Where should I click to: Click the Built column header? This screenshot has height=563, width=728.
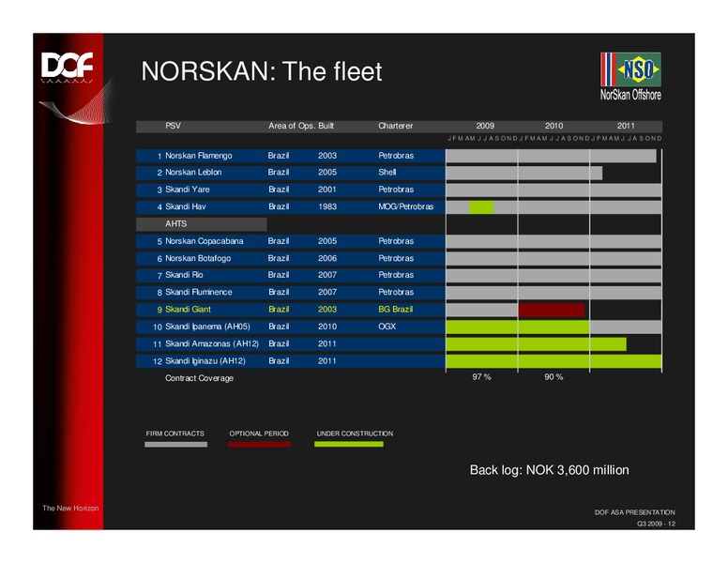(x=326, y=126)
